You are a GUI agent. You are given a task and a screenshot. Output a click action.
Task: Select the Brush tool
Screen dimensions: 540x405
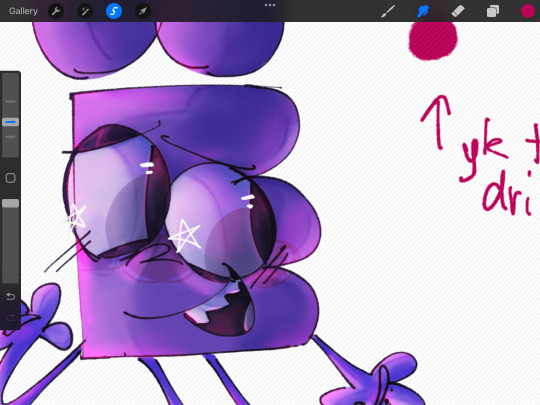pyautogui.click(x=388, y=11)
